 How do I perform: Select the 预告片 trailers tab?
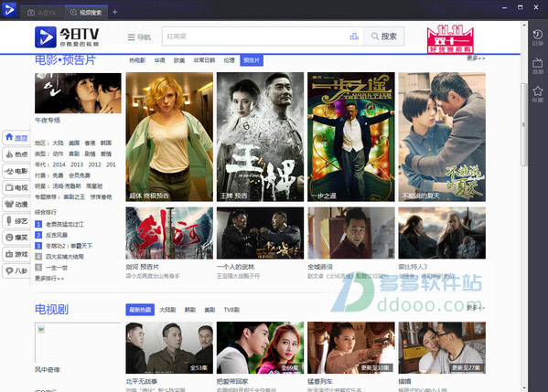tap(252, 60)
